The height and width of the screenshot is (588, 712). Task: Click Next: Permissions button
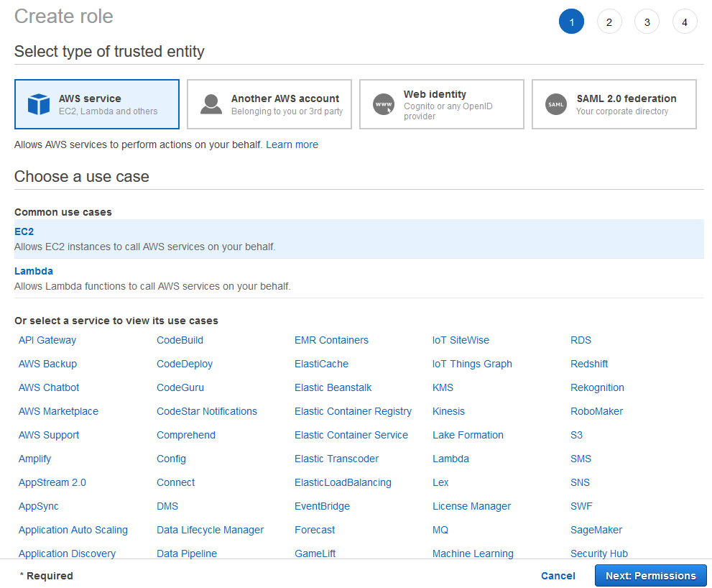point(651,575)
